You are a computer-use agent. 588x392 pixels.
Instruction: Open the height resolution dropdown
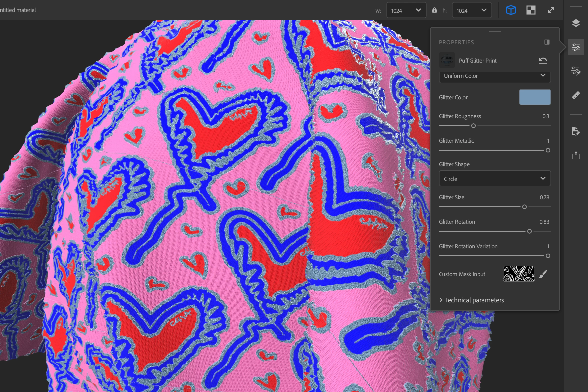[471, 10]
